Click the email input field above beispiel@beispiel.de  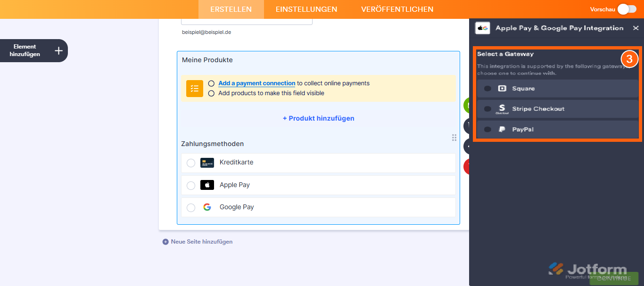coord(247,21)
